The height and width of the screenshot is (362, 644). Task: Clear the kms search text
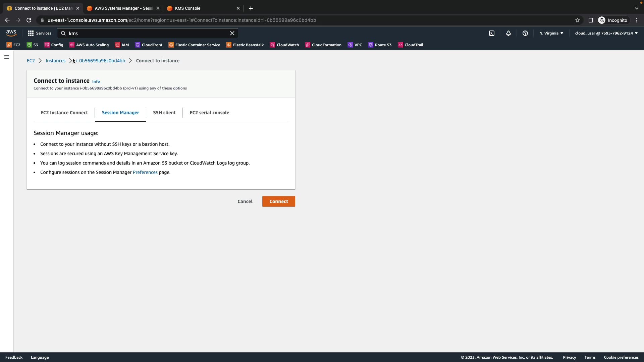pos(232,33)
